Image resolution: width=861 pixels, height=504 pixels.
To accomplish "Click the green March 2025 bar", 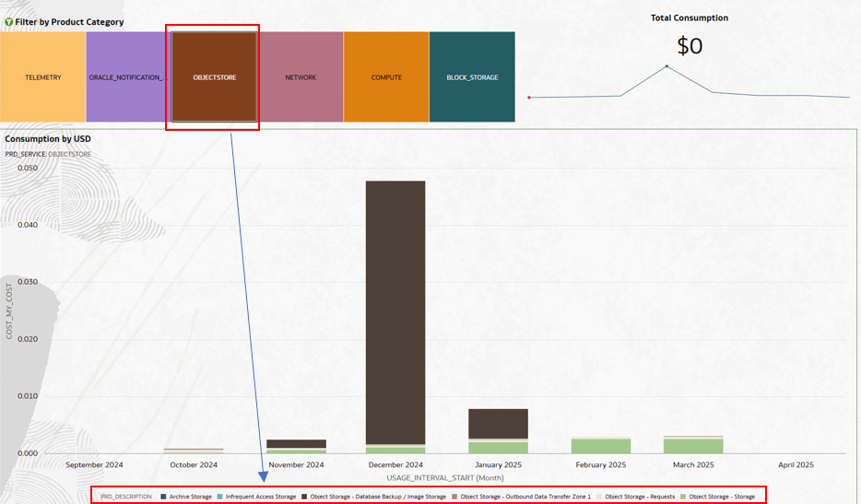I will coord(693,446).
